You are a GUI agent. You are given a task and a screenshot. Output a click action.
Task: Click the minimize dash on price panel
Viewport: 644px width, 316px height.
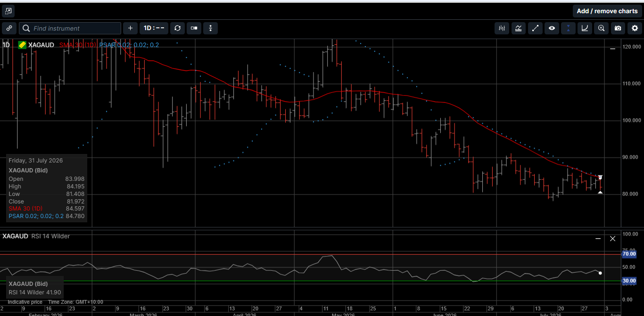click(612, 49)
